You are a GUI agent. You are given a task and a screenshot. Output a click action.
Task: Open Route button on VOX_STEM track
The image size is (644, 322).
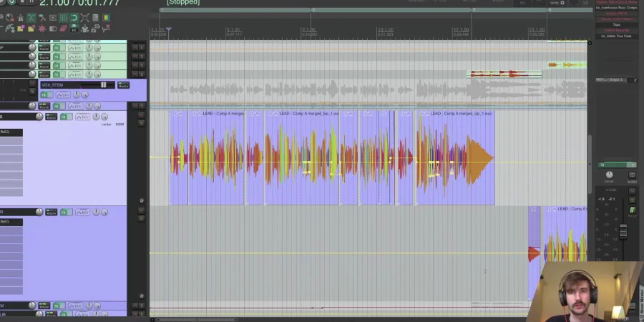[x=124, y=85]
